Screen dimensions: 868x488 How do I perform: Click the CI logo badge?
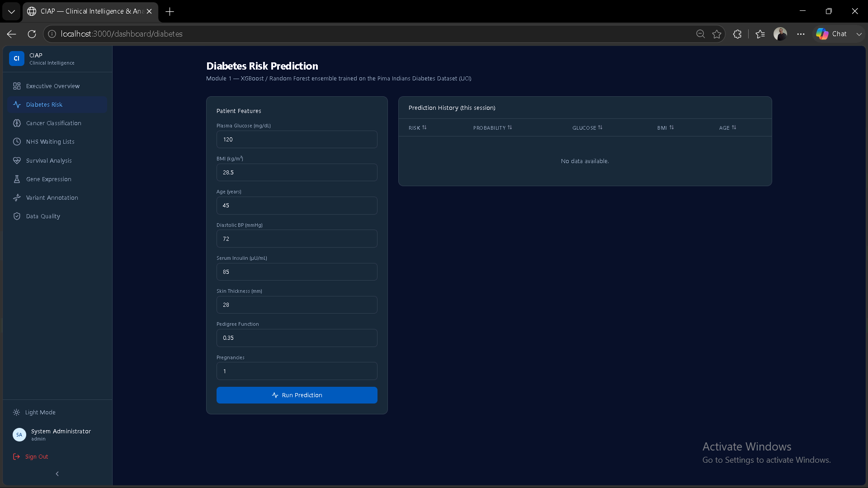click(x=17, y=58)
